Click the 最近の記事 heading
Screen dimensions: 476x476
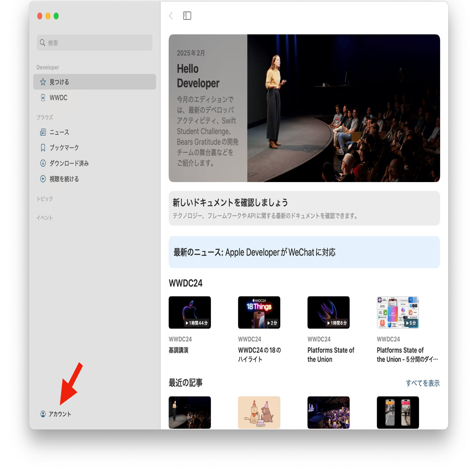(186, 383)
